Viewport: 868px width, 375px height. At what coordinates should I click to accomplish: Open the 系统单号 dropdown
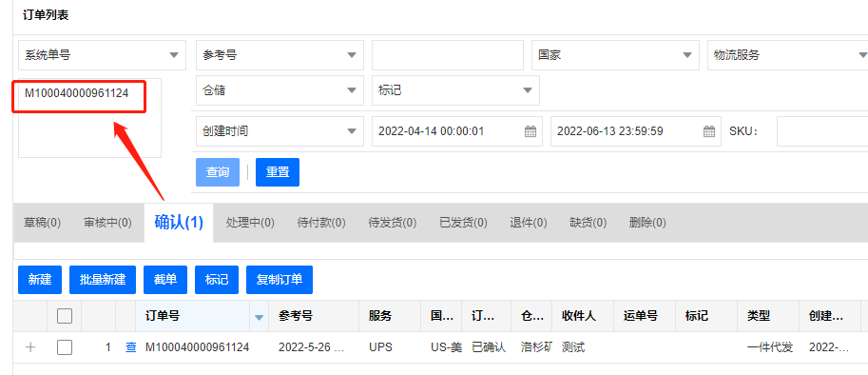(103, 55)
